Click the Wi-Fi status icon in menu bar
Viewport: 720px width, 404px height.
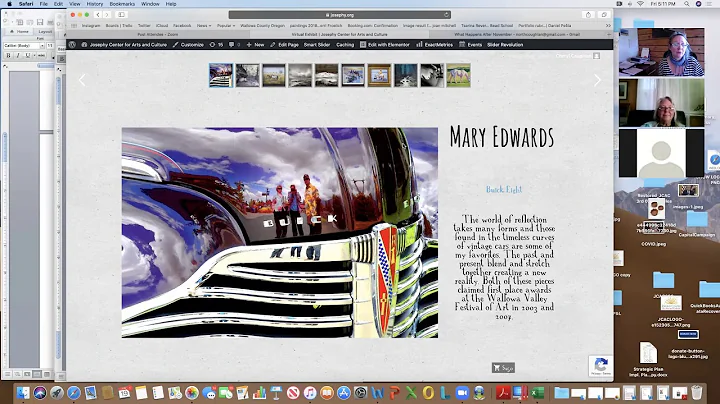[641, 4]
